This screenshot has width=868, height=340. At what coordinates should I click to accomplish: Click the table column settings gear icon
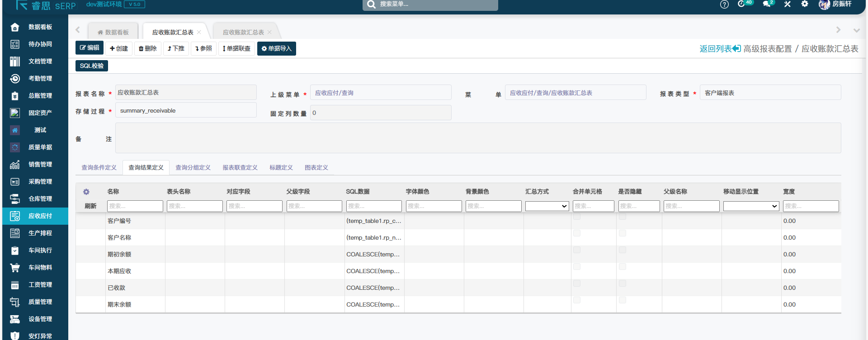point(86,192)
